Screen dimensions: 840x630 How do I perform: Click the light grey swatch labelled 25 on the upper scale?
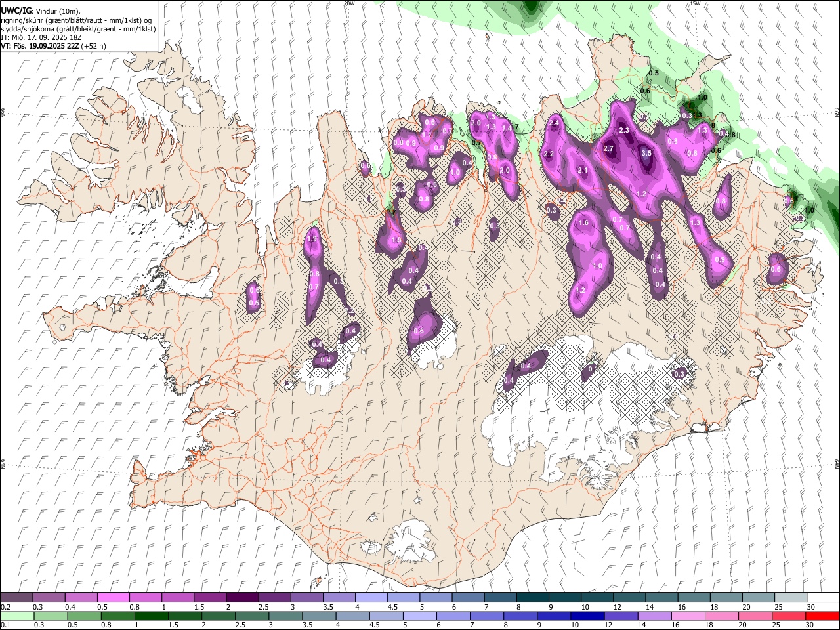(x=790, y=598)
